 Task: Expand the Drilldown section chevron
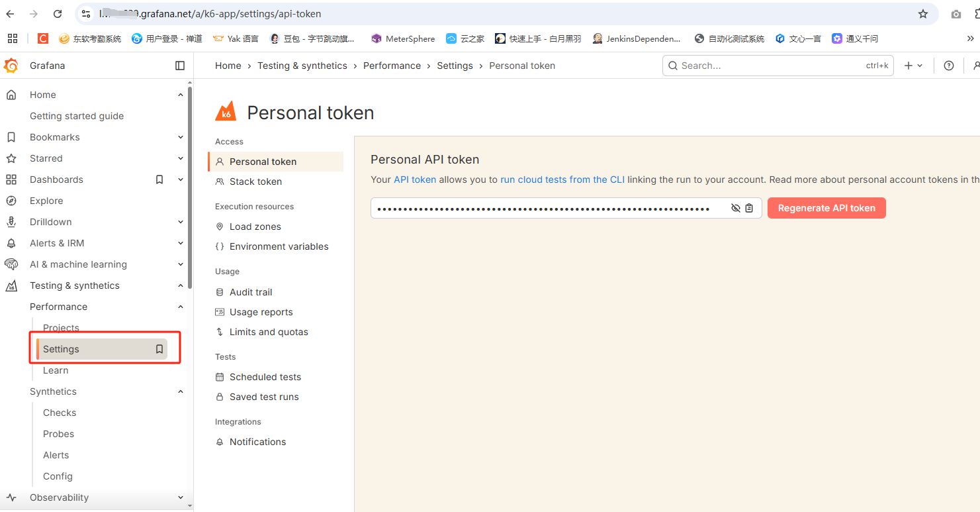pyautogui.click(x=181, y=222)
